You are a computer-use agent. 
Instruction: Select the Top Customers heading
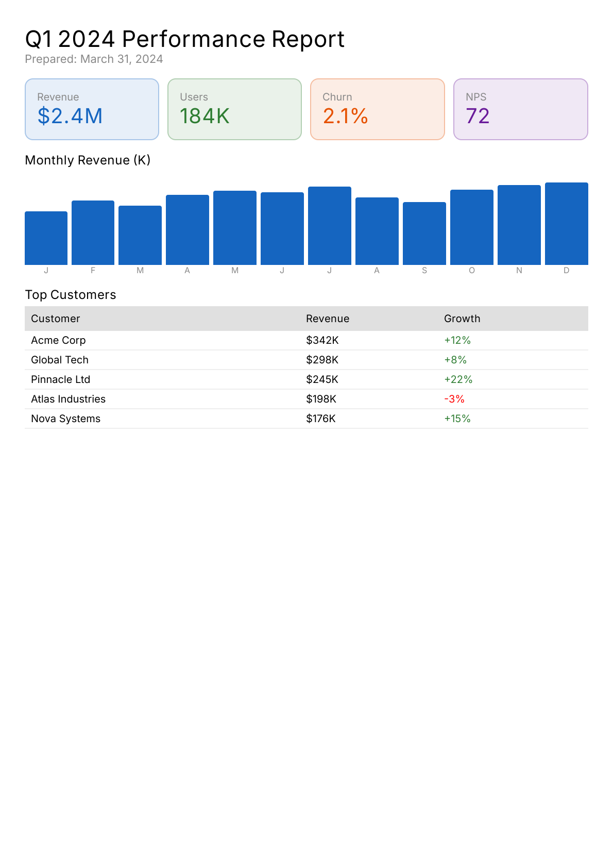pyautogui.click(x=71, y=295)
